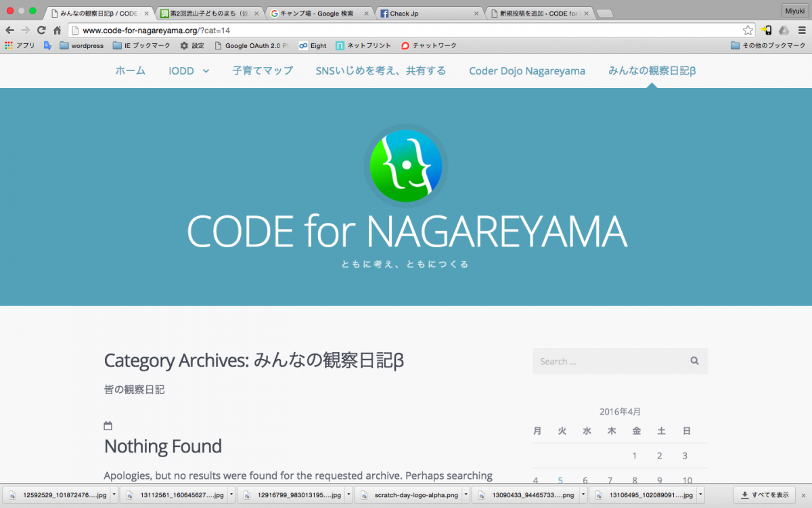Open the Google OAuth 2.0 bookmark
This screenshot has height=508, width=812.
pos(252,45)
